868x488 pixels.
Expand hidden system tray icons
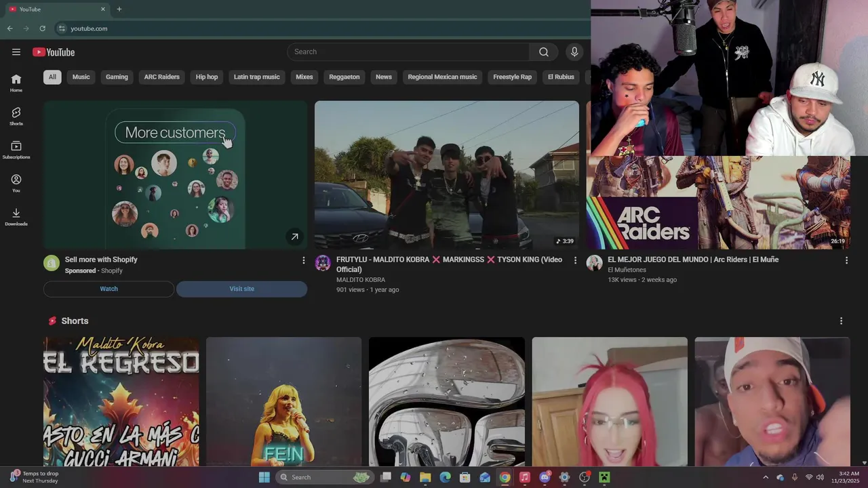coord(766,477)
